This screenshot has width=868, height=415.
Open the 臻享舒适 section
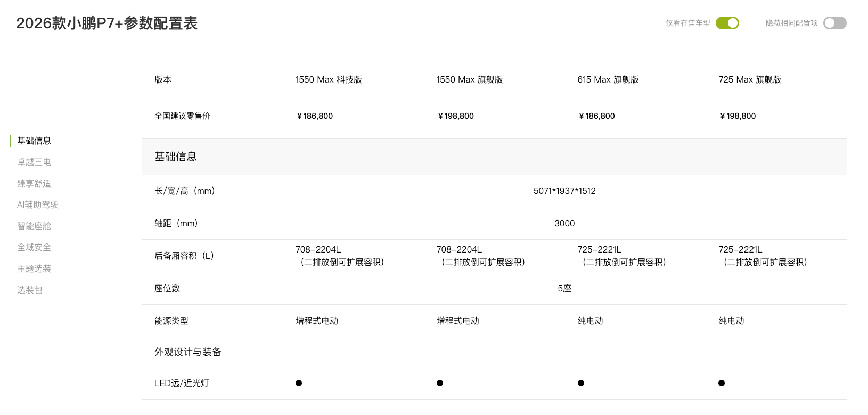pyautogui.click(x=34, y=183)
